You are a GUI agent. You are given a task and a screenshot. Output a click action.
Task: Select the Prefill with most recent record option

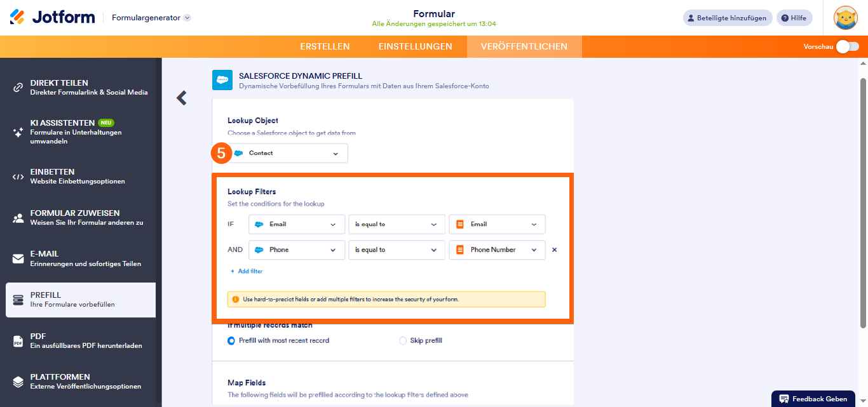(231, 340)
